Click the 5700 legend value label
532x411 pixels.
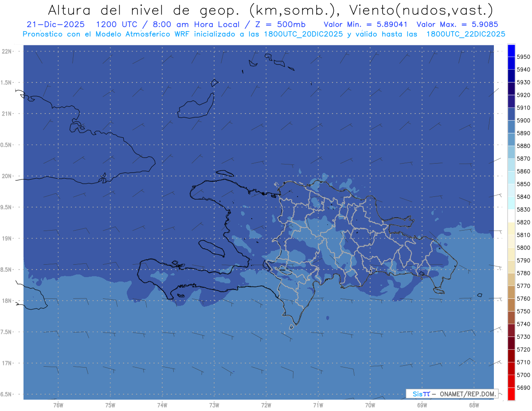coord(523,375)
